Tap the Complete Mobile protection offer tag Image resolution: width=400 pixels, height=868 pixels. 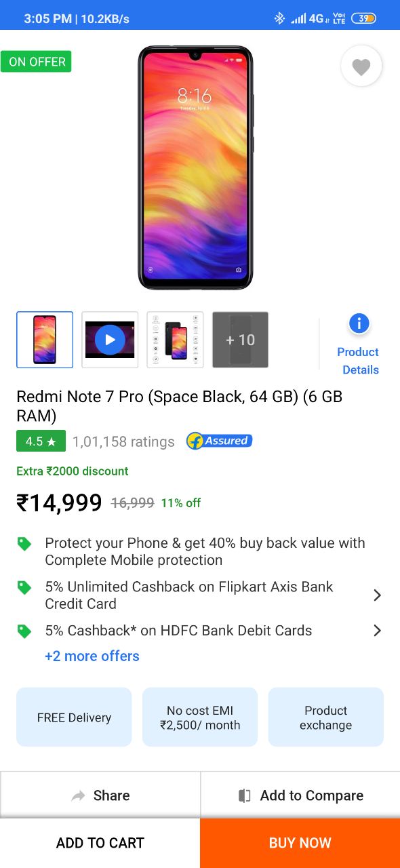click(x=24, y=544)
